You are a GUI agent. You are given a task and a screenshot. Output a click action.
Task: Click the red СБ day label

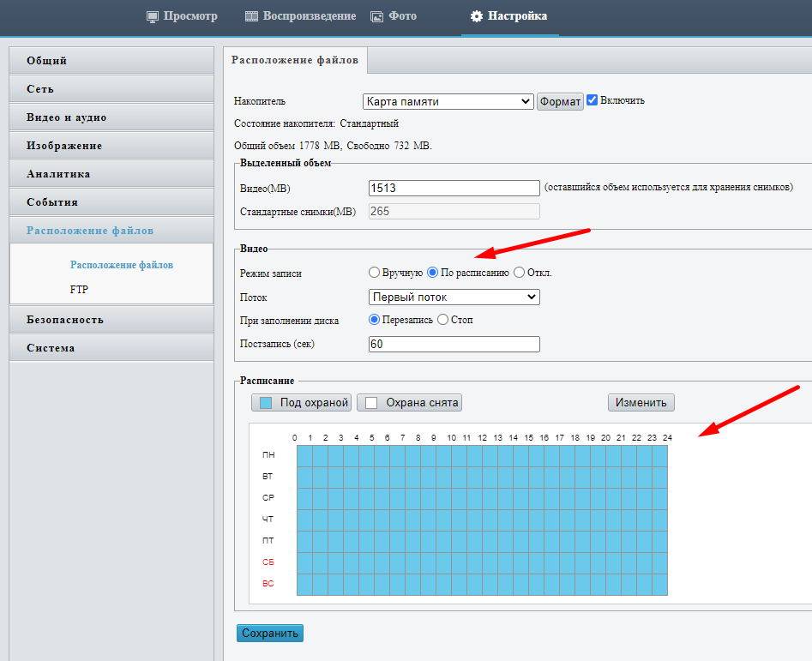(x=268, y=562)
